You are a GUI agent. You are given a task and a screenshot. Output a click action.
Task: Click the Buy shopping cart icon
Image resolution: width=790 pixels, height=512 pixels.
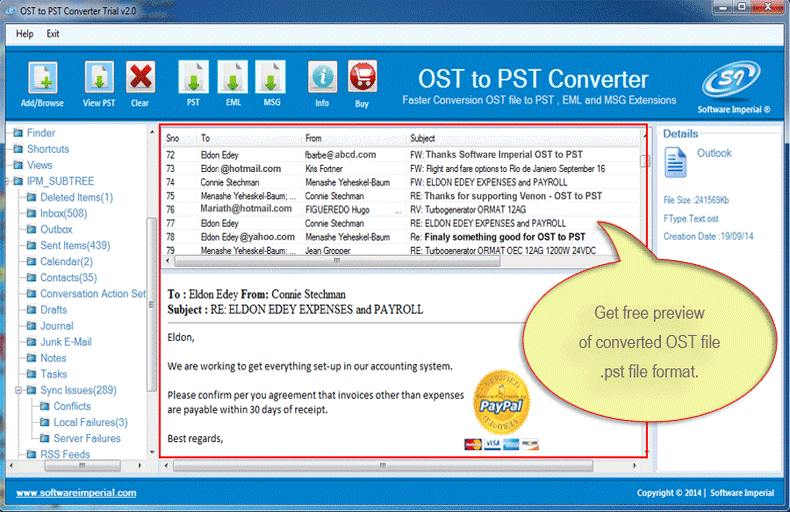tap(362, 77)
